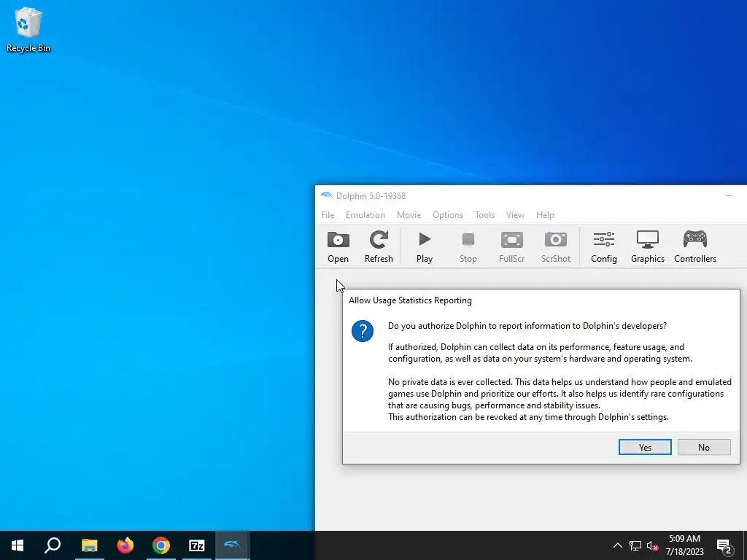
Task: Open the Config settings icon
Action: (x=603, y=246)
